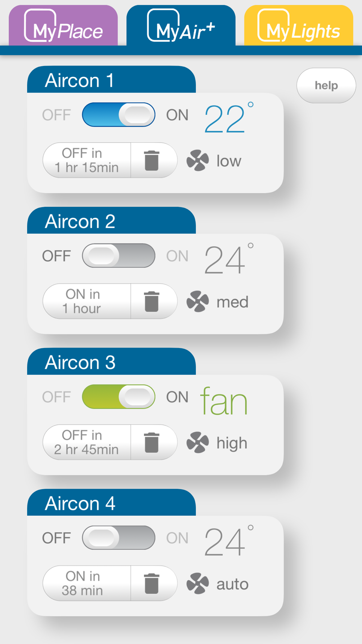
Task: Tap the Aircon 3 fan icon set to high
Action: click(x=198, y=442)
